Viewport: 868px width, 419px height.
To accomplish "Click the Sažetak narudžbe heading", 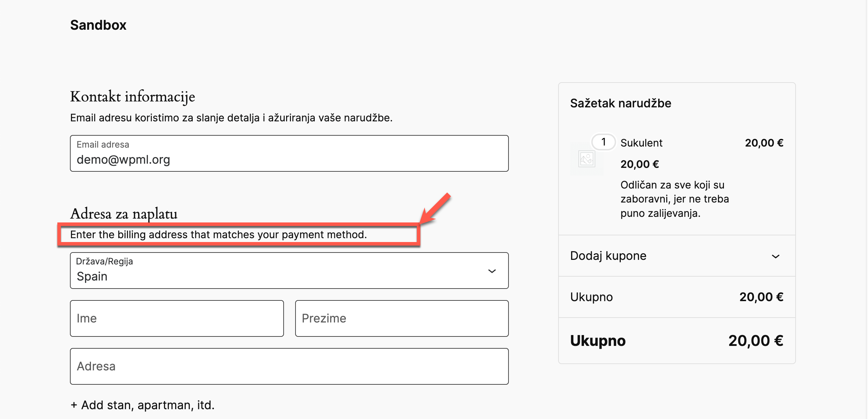I will [x=621, y=103].
